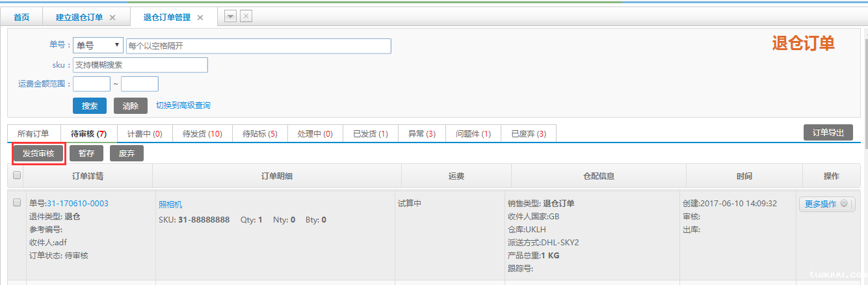This screenshot has width=868, height=285.
Task: Click the SKU value 31-88888888
Action: point(204,220)
